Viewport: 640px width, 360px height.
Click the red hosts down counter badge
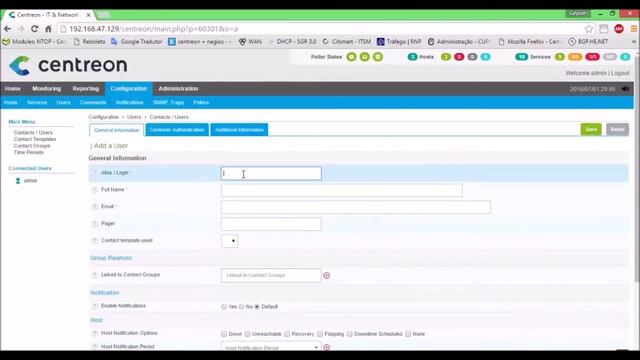(459, 57)
